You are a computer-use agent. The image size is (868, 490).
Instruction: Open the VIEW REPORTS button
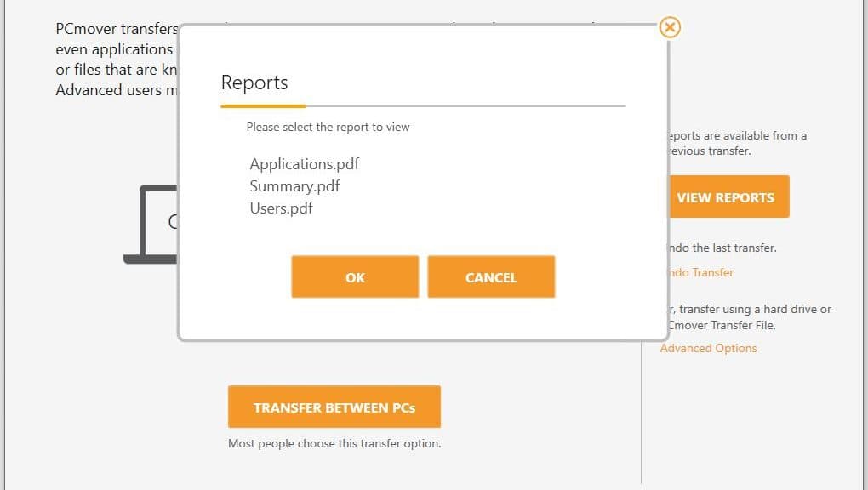pyautogui.click(x=725, y=197)
